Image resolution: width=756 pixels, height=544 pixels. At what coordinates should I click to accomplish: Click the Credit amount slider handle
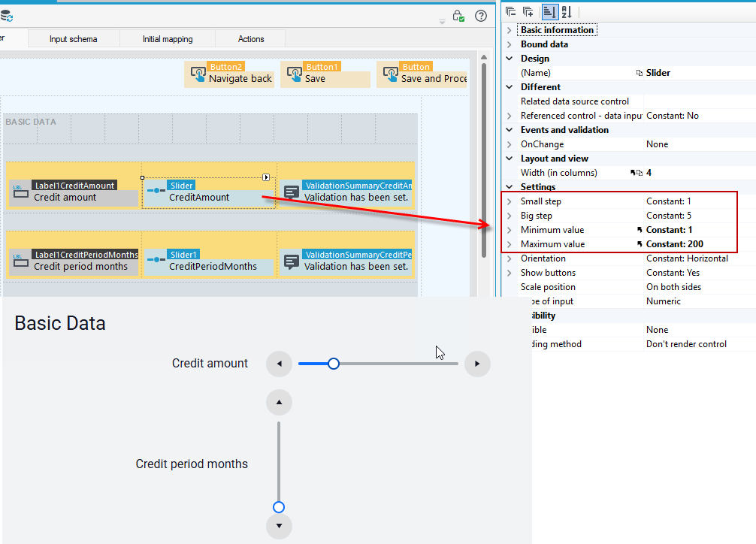pyautogui.click(x=333, y=364)
